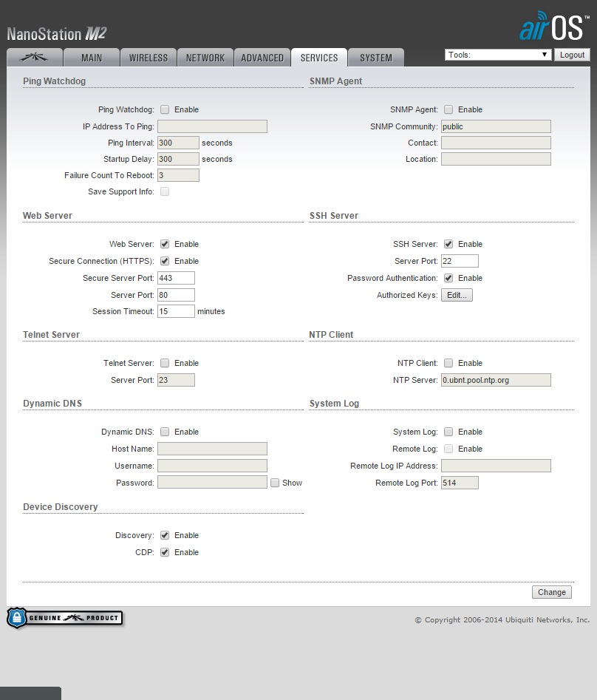Click the Change button
Screen dimensions: 597x700
(x=552, y=592)
